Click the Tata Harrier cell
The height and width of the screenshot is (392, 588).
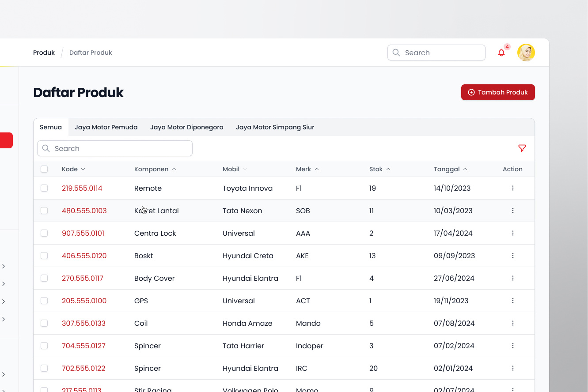[243, 346]
